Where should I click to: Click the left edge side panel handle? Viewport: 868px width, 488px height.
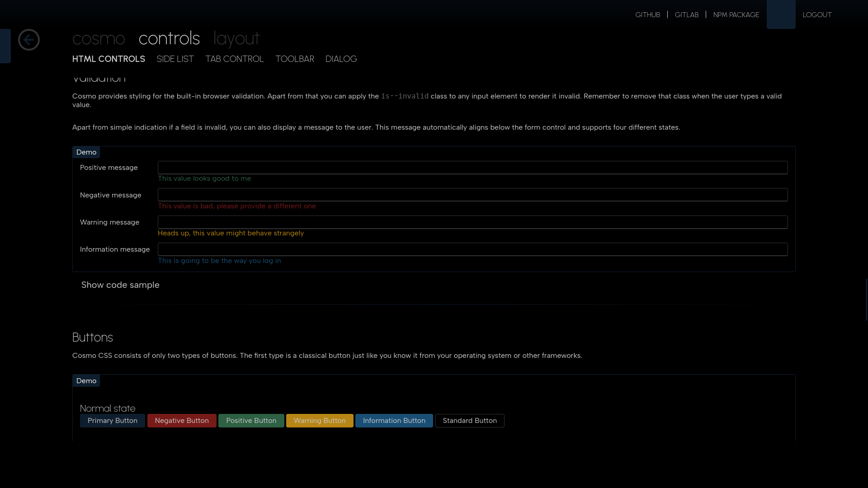[5, 46]
